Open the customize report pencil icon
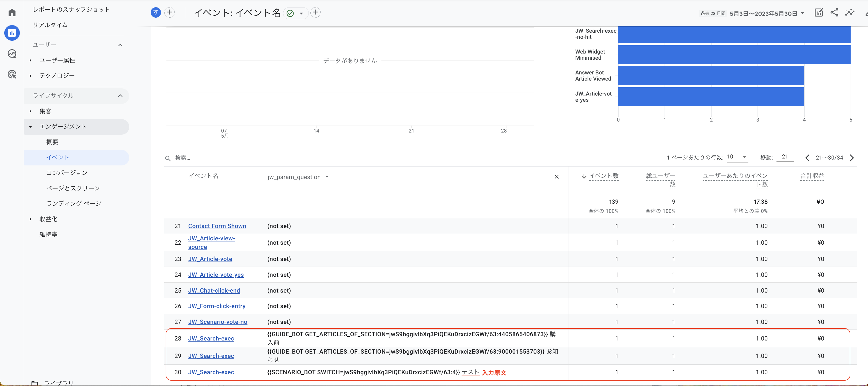Image resolution: width=868 pixels, height=386 pixels. (x=818, y=13)
